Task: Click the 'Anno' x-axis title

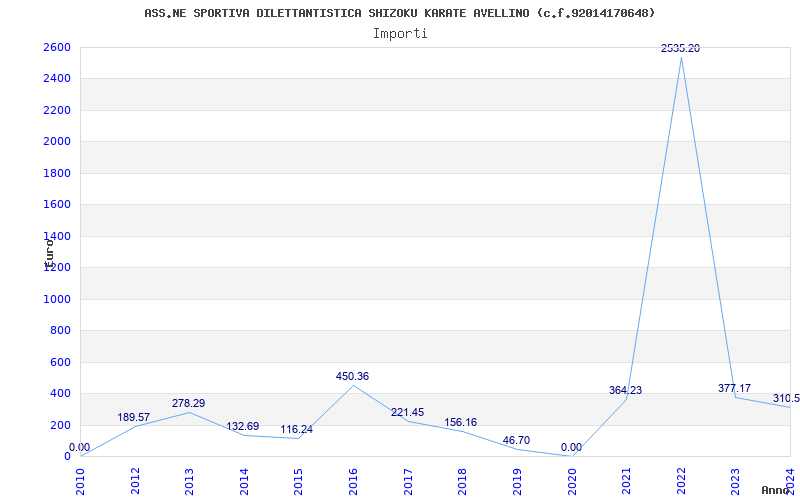Action: click(776, 491)
